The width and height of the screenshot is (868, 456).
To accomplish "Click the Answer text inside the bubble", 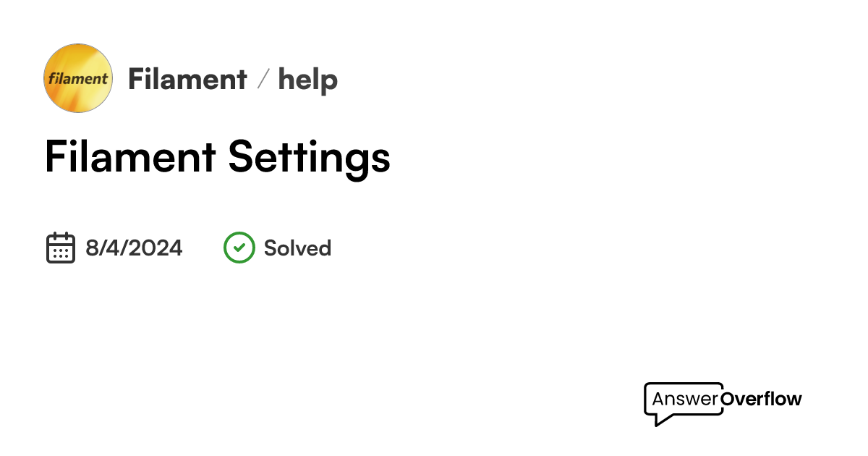I will (685, 399).
